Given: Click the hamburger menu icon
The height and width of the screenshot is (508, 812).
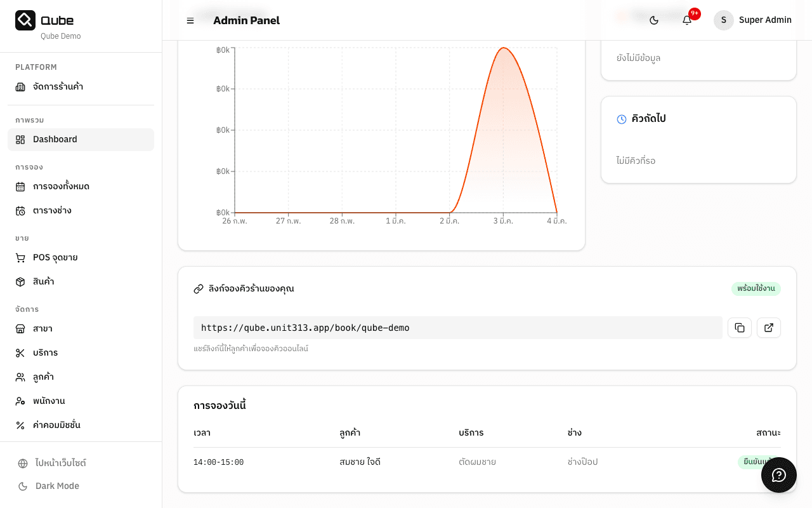Looking at the screenshot, I should [190, 20].
